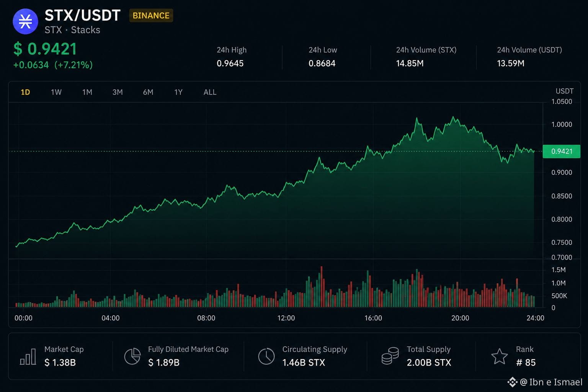Click the 12:00 time axis label
588x392 pixels.
point(286,318)
